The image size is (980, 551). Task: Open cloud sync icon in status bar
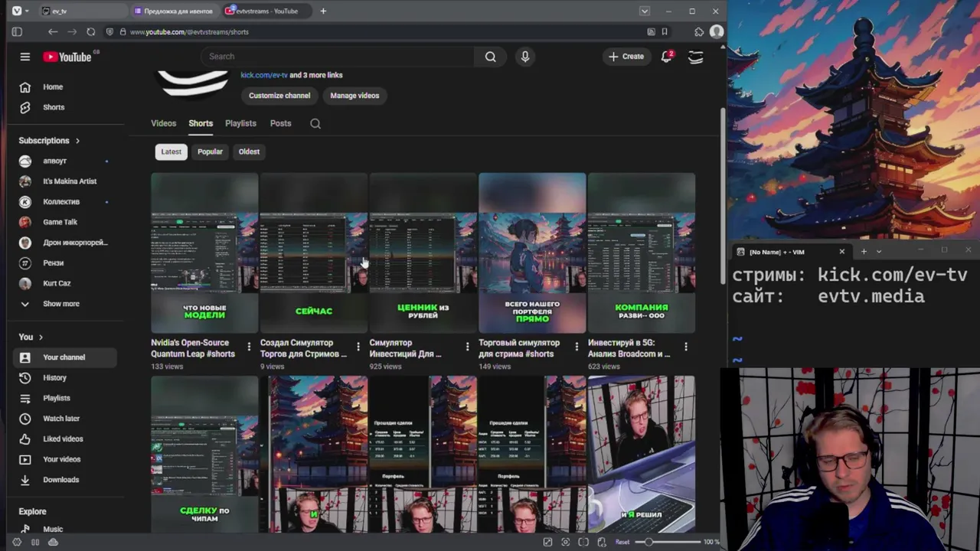click(x=53, y=542)
